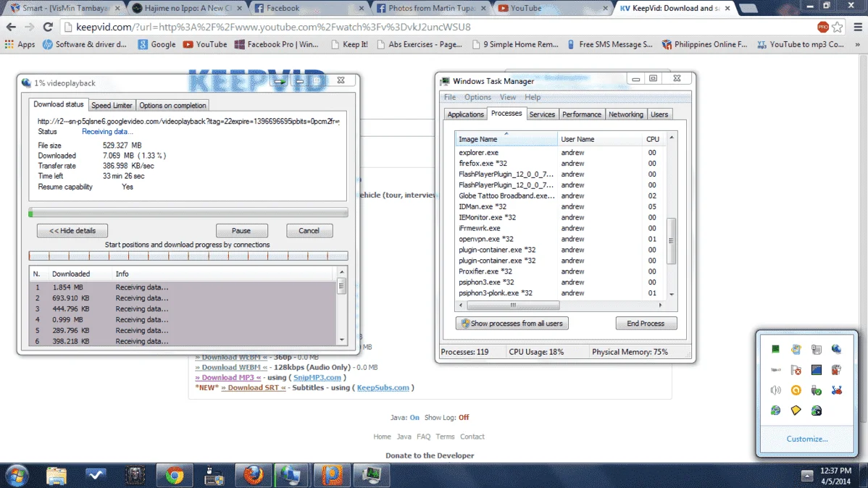Viewport: 868px width, 488px height.
Task: Open the Services tab in Task Manager
Action: tap(542, 114)
